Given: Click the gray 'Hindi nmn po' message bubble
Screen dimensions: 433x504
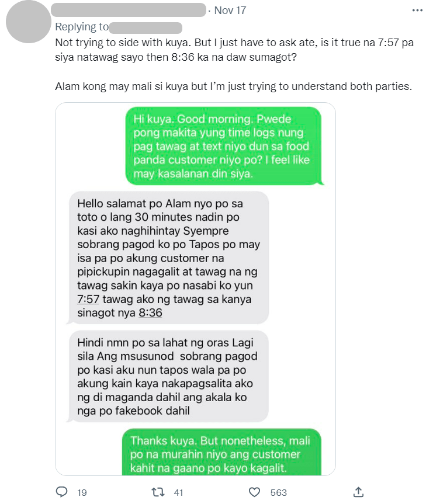Looking at the screenshot, I should [168, 376].
